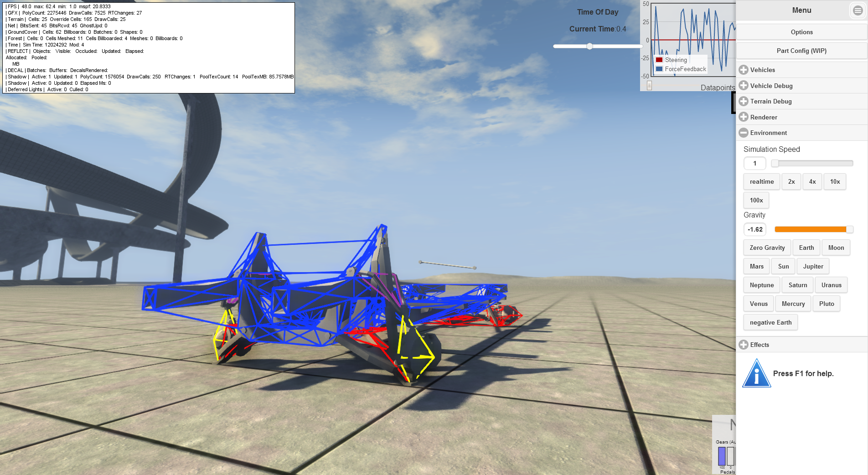
Task: Click the Datapoints label under the graph
Action: pos(718,88)
